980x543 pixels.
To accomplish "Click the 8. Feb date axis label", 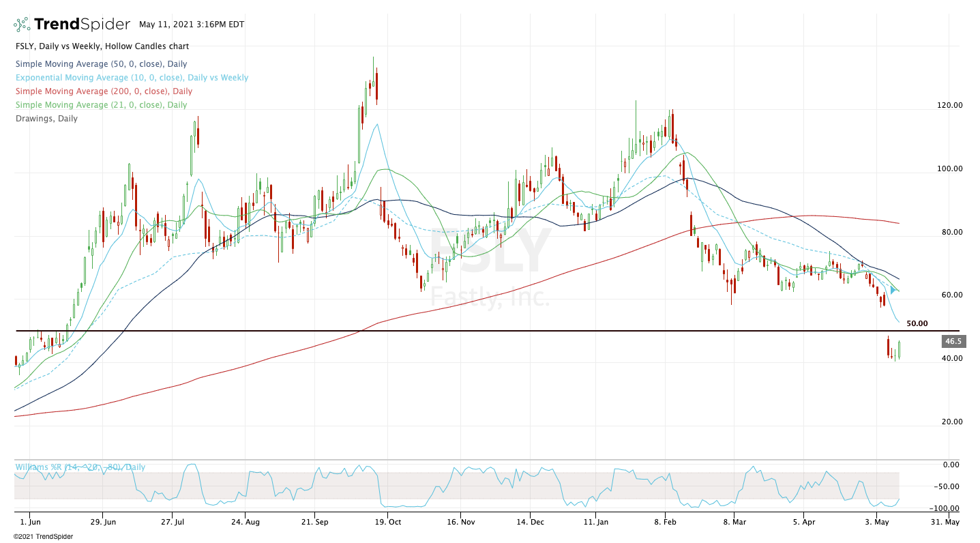I will point(666,522).
